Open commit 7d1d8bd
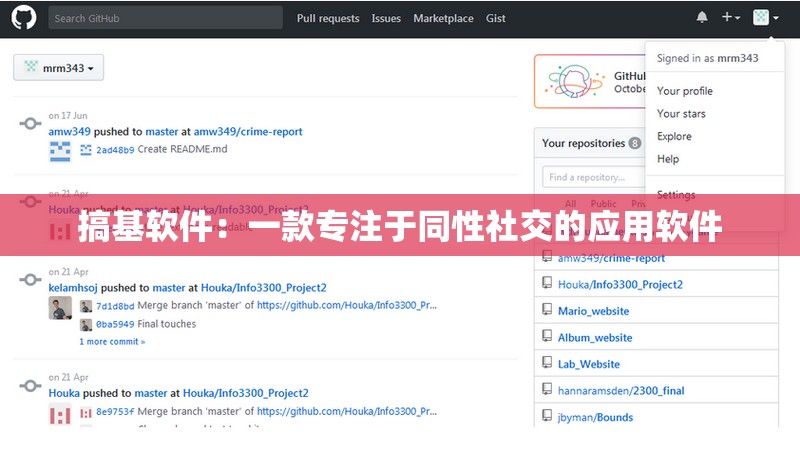Image resolution: width=800 pixels, height=451 pixels. 115,306
